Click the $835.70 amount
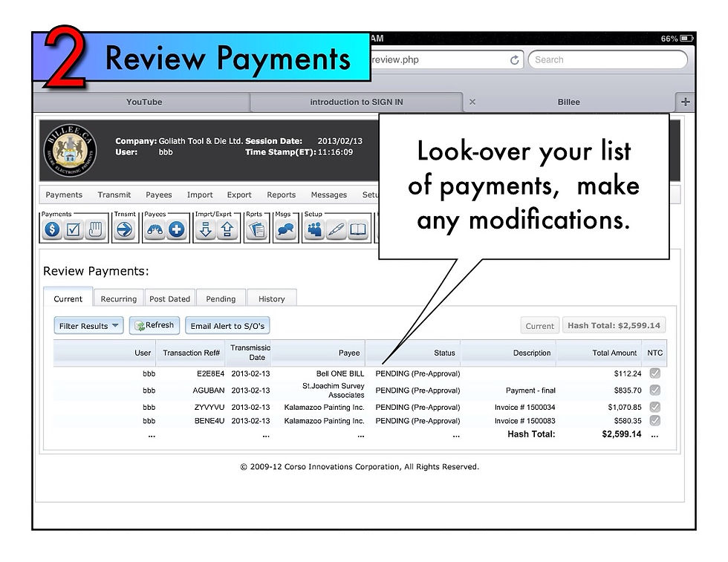 point(628,391)
